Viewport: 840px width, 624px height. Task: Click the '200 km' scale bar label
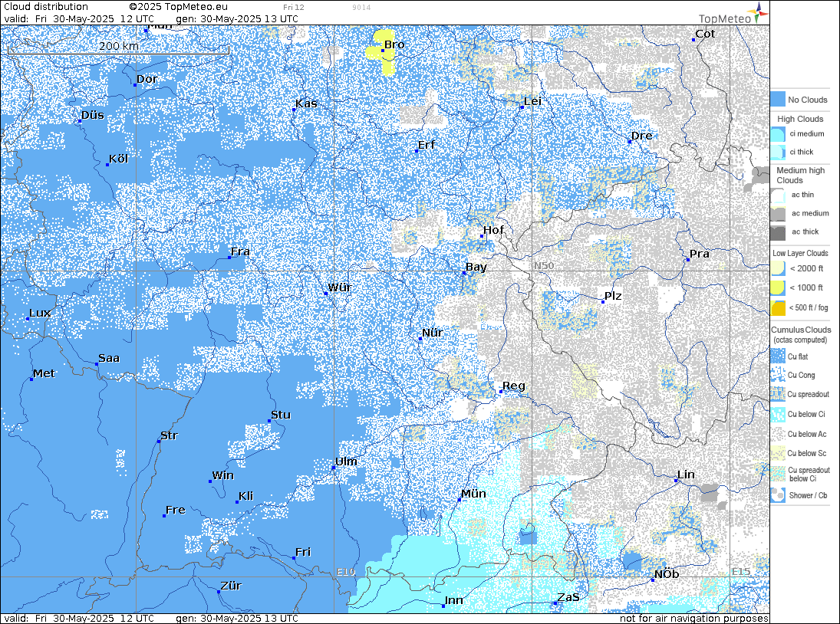pos(118,46)
